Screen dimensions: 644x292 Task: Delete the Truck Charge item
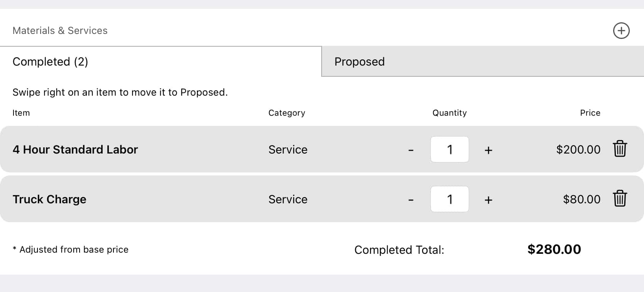(620, 199)
